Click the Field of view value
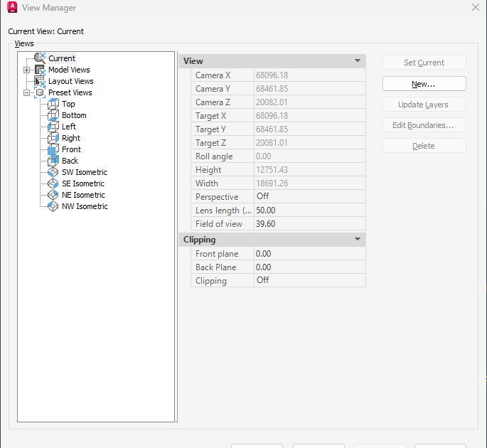 coord(309,224)
